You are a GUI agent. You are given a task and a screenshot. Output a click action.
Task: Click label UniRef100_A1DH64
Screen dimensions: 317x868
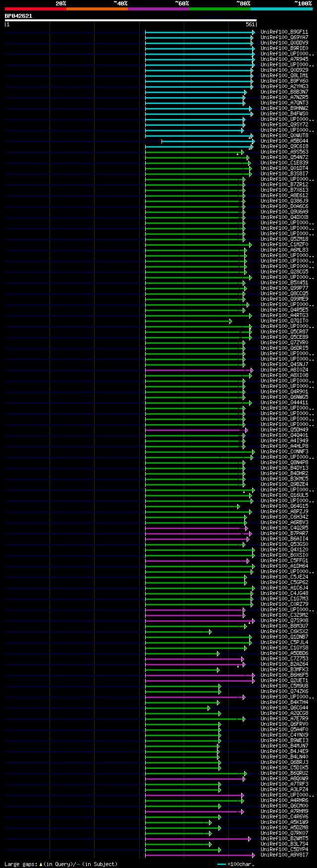click(284, 566)
